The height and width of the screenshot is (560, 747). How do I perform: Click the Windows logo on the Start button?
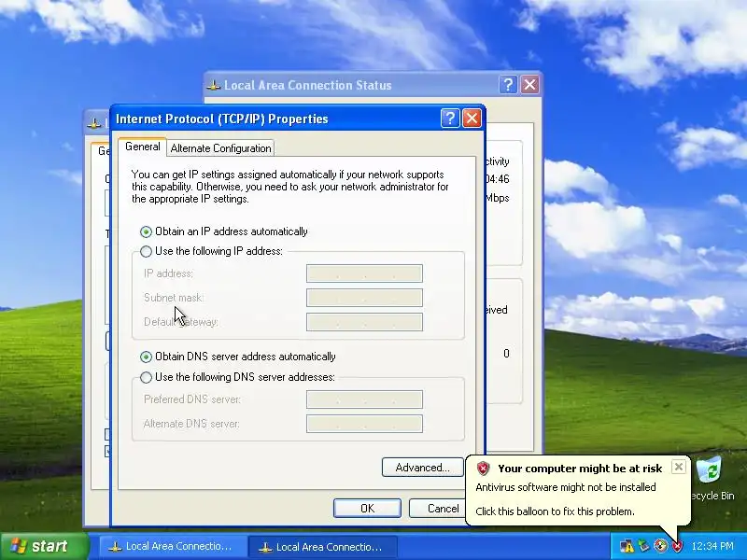[18, 546]
